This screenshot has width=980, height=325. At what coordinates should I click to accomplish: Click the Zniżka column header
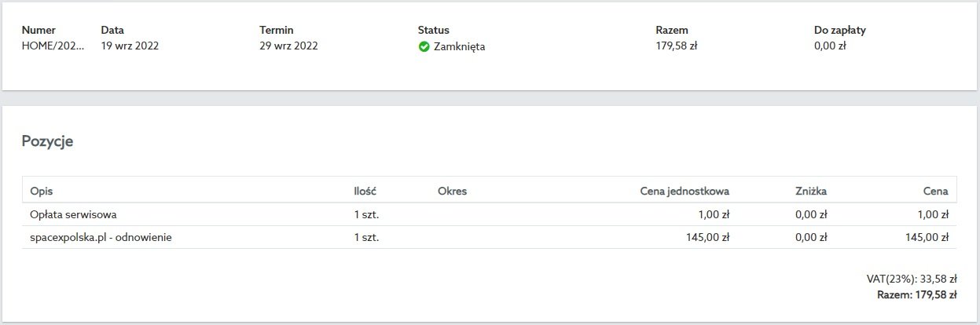click(811, 191)
